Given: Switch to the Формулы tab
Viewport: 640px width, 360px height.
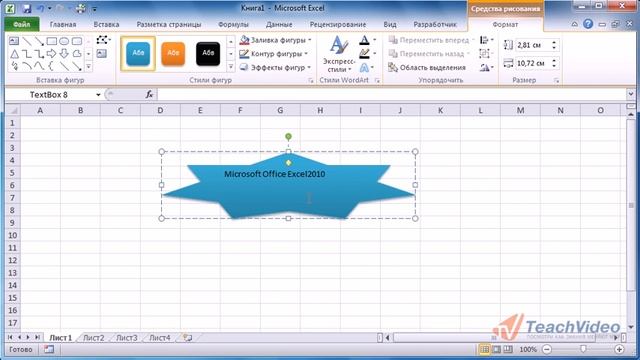Looking at the screenshot, I should [x=233, y=24].
